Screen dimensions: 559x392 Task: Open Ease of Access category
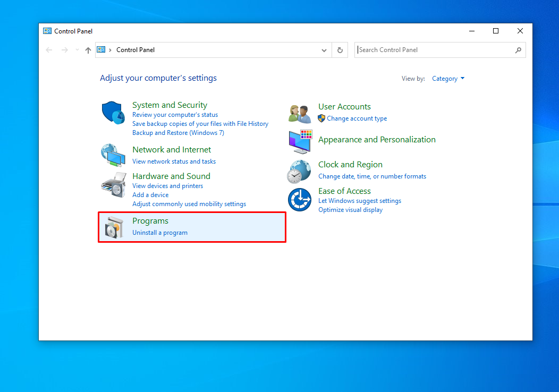(344, 191)
